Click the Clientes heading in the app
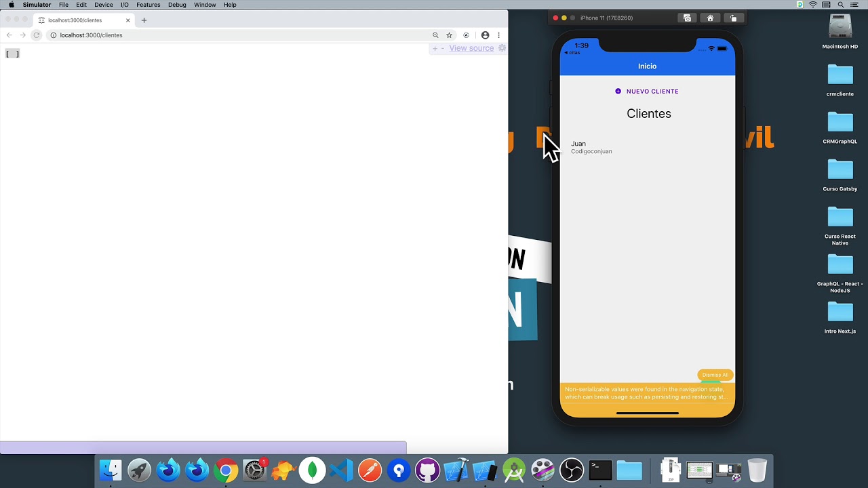868x488 pixels. 649,114
